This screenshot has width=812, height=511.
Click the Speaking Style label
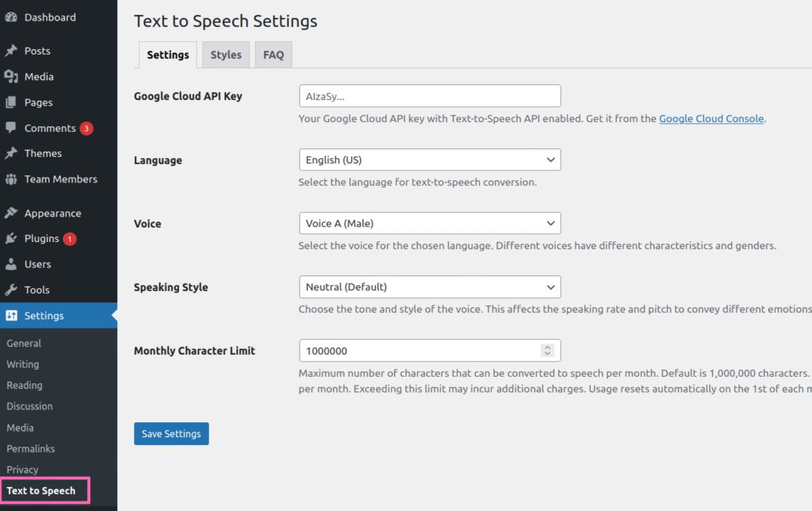[171, 287]
